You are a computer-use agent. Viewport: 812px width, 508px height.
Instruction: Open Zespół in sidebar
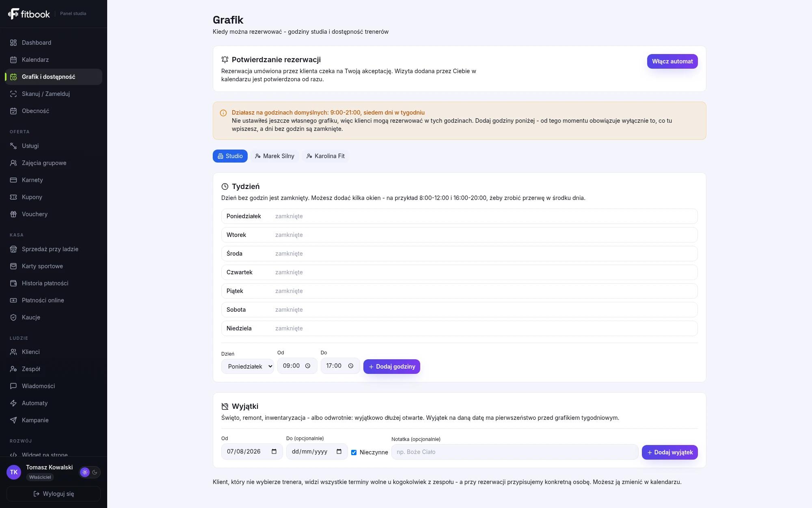click(54, 369)
